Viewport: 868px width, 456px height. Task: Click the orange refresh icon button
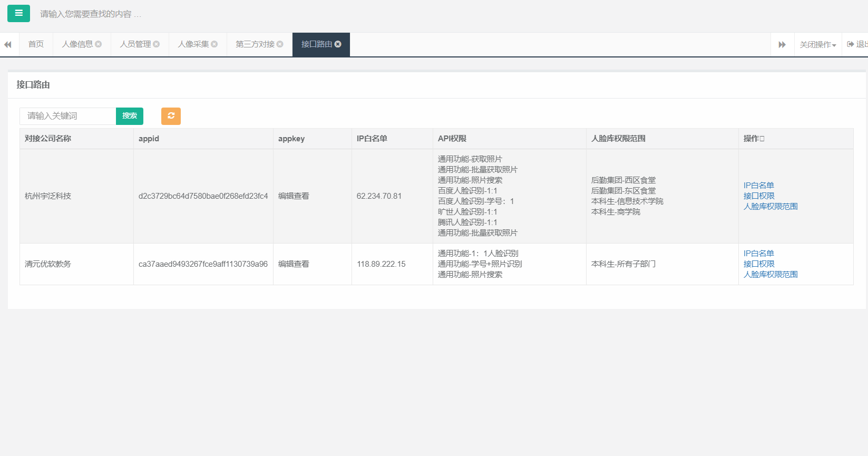coord(171,116)
